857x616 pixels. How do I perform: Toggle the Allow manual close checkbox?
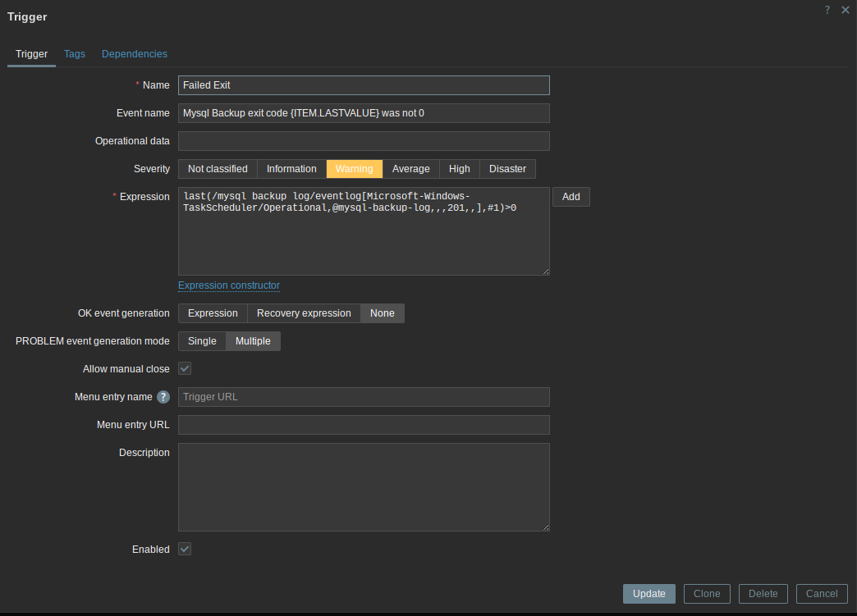pos(186,369)
